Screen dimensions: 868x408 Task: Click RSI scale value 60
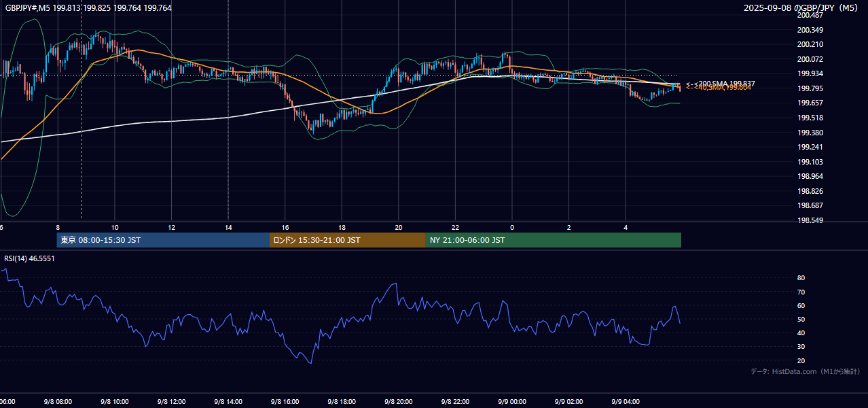point(801,305)
